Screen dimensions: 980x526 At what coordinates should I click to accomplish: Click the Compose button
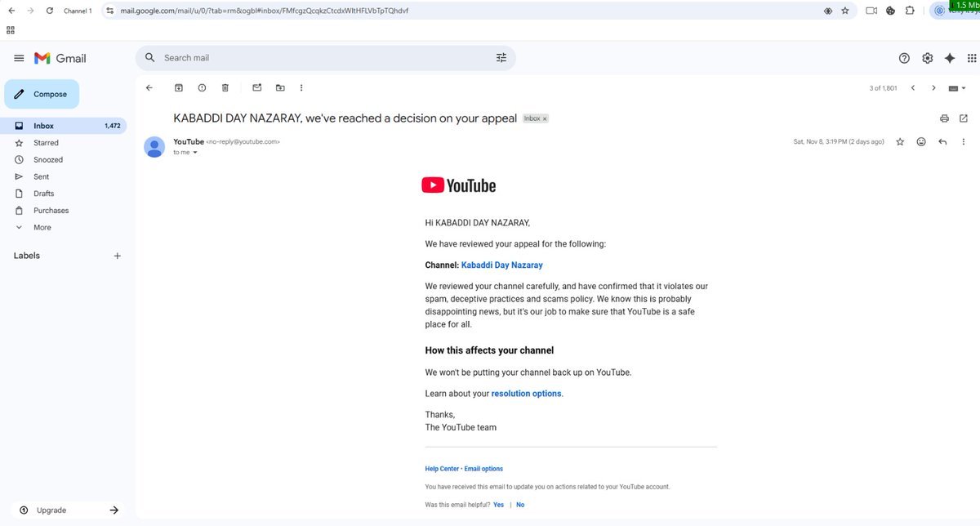pyautogui.click(x=42, y=94)
